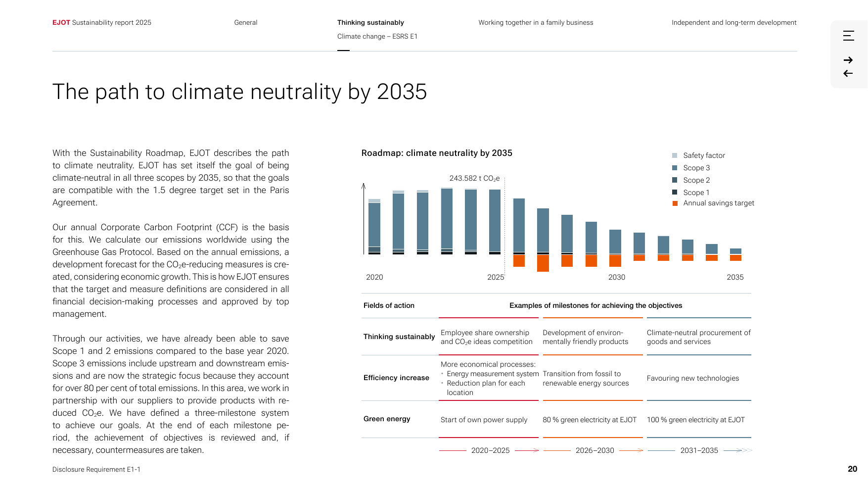Click the 2026–2030 milestone period marker

coord(594,450)
